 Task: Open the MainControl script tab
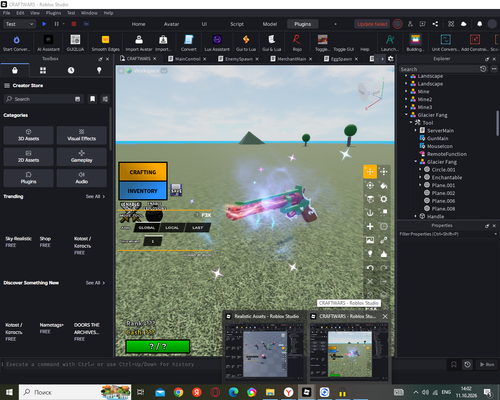[187, 59]
